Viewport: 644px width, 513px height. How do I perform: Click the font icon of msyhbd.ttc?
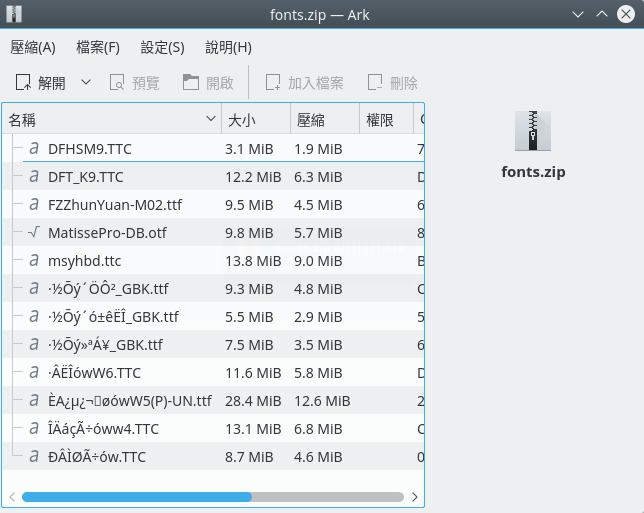click(34, 260)
